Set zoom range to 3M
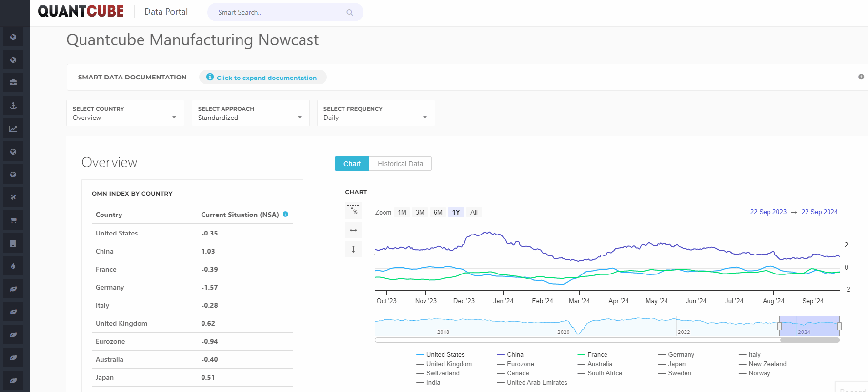 click(x=420, y=212)
